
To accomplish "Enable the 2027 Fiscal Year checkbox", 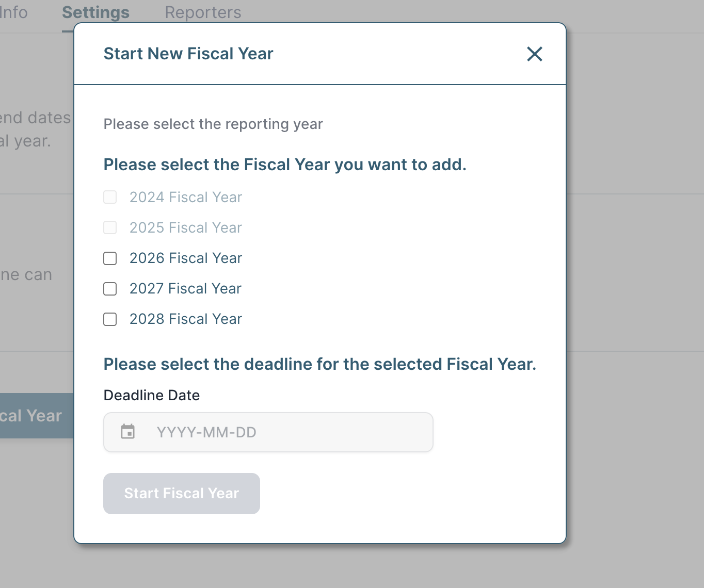I will point(110,289).
